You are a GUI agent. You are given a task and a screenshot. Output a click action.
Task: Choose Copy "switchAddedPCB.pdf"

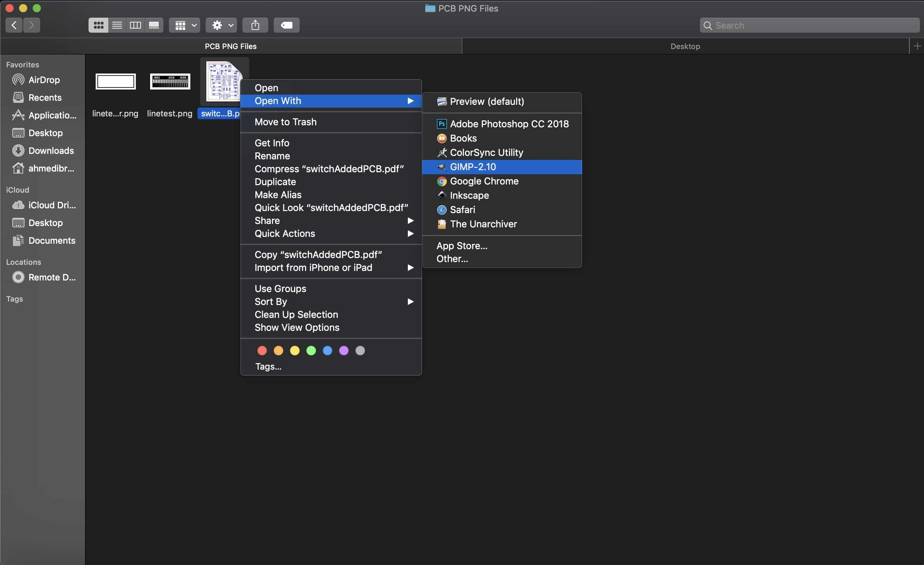[331, 254]
